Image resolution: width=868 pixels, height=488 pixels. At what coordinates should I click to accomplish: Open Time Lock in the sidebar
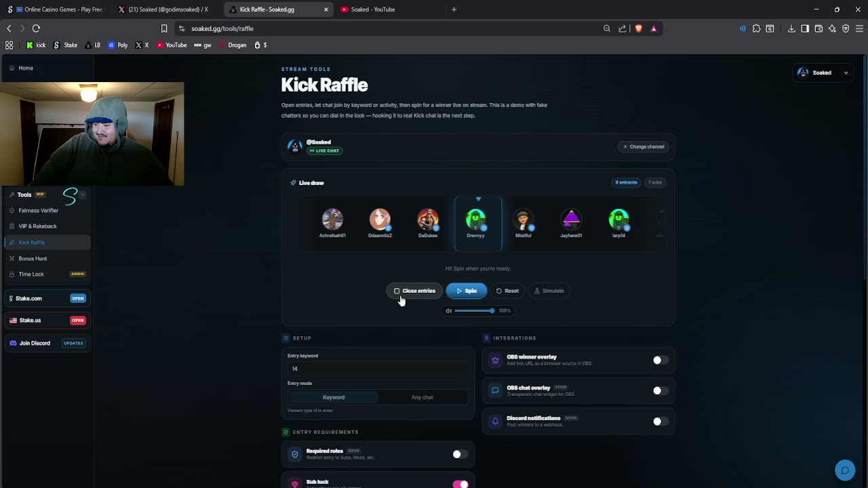coord(47,274)
